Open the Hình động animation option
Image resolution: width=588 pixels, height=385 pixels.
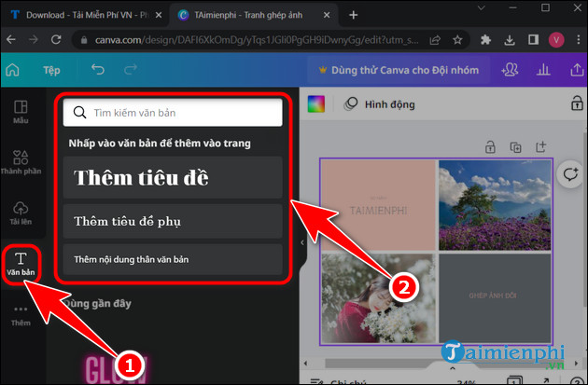pos(380,104)
